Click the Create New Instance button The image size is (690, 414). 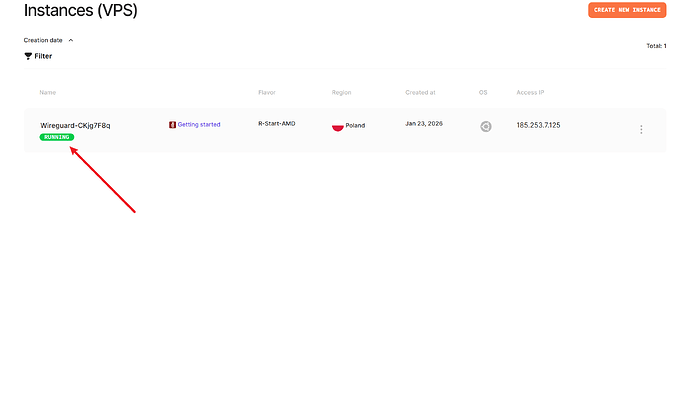click(627, 10)
